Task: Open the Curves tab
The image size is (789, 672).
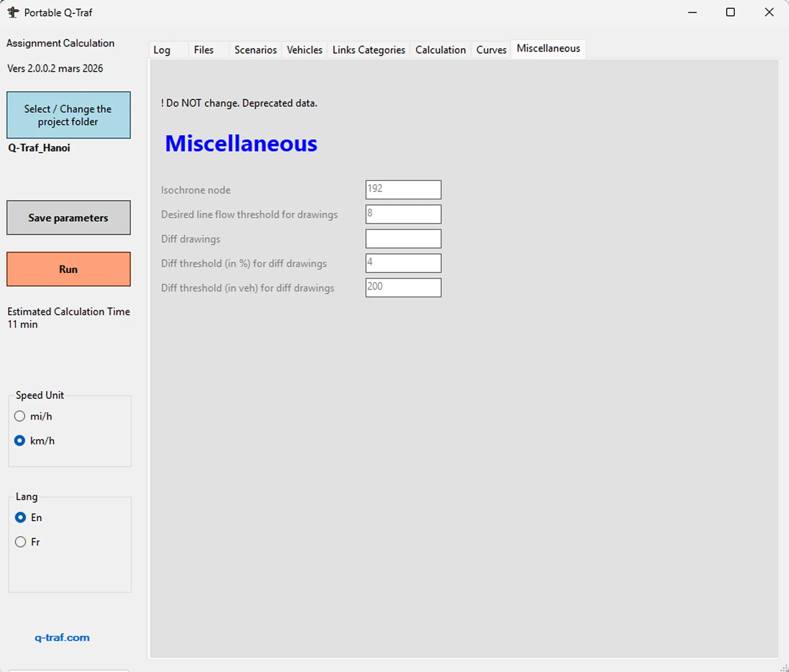Action: pyautogui.click(x=491, y=50)
